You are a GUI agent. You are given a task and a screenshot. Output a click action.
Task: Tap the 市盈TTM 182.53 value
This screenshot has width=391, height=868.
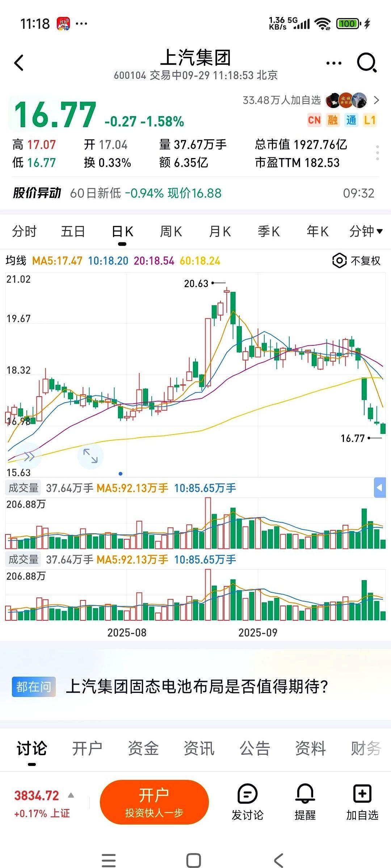point(297,163)
